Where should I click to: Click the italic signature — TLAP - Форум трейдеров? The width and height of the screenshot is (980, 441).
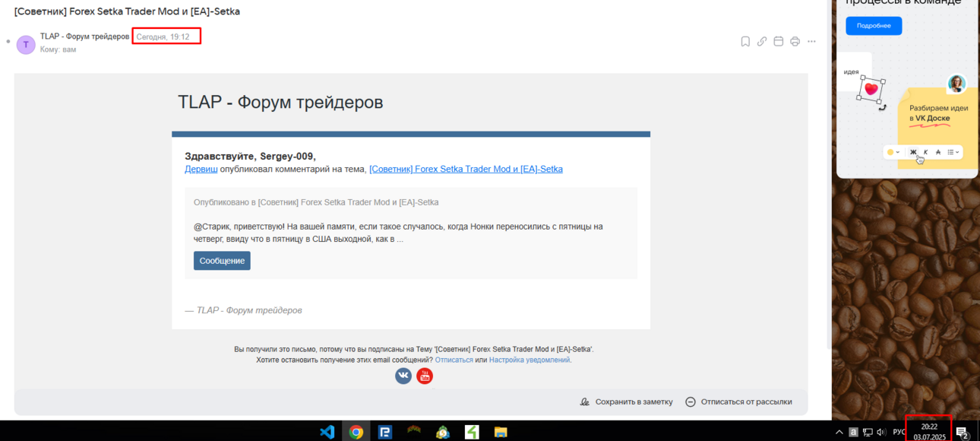point(243,310)
